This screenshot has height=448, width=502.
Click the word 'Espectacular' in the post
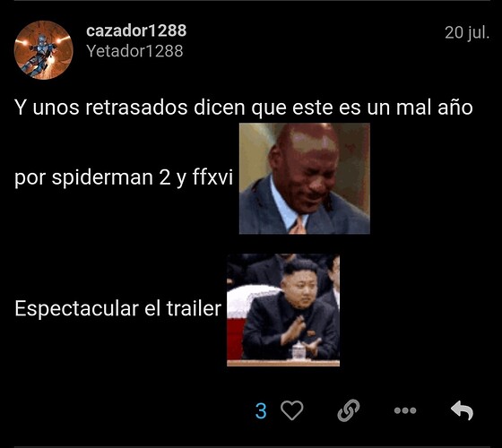click(x=77, y=309)
